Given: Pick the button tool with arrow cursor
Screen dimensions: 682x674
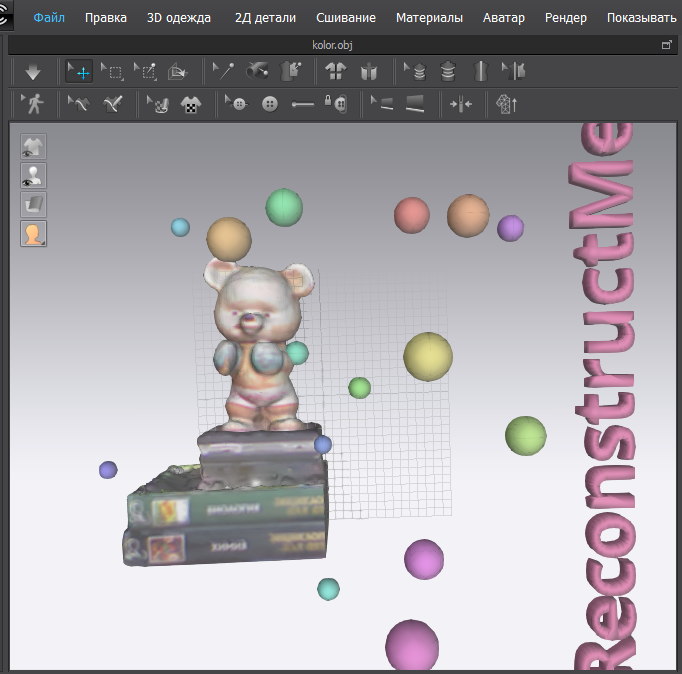Looking at the screenshot, I should coord(236,104).
